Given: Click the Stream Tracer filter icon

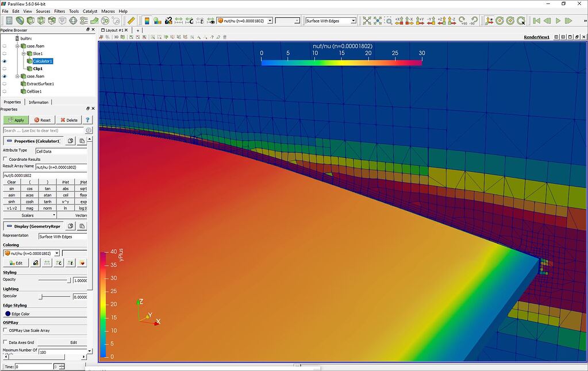Looking at the screenshot, I should (x=83, y=21).
